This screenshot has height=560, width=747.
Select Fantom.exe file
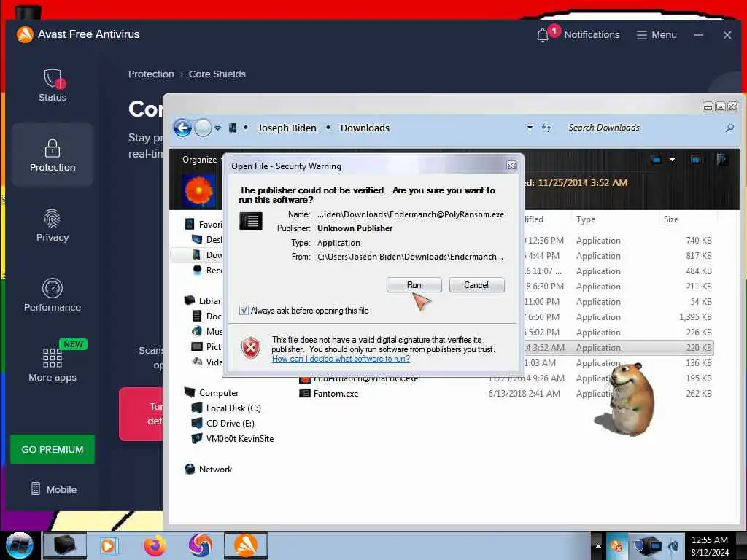(336, 393)
